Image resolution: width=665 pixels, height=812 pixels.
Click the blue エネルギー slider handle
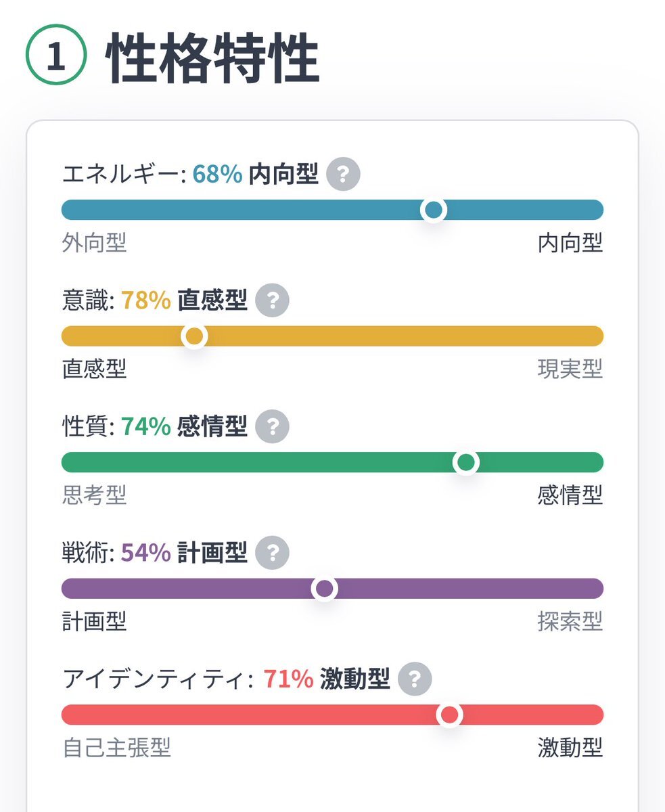433,210
